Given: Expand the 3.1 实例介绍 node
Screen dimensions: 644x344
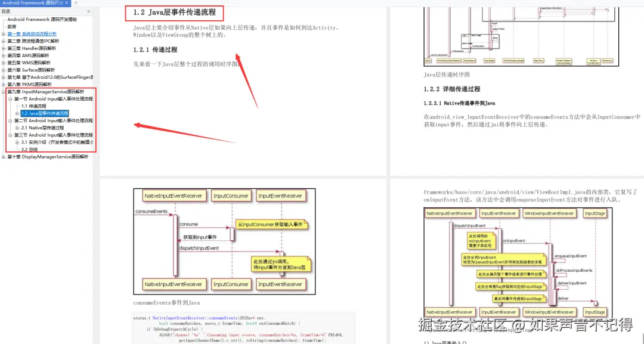Looking at the screenshot, I should [x=18, y=142].
